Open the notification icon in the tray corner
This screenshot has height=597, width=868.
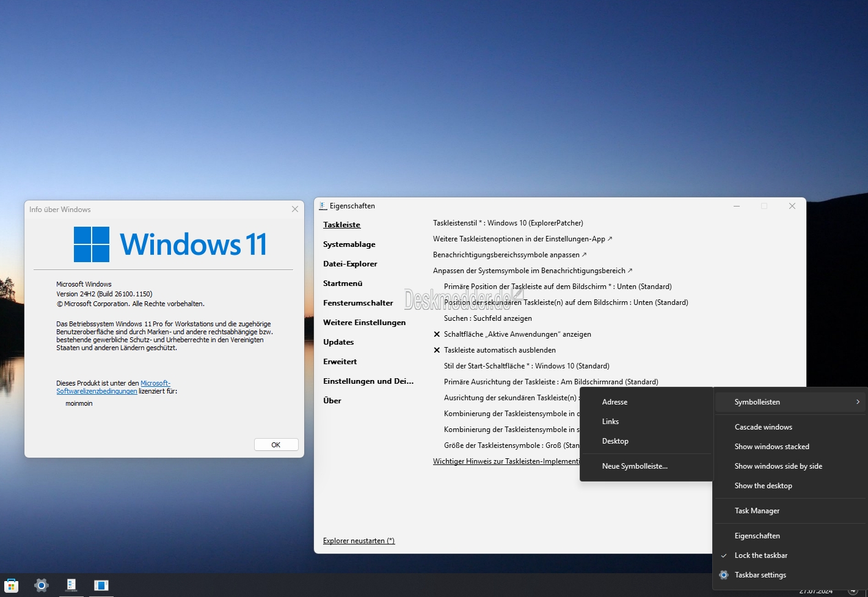(853, 591)
